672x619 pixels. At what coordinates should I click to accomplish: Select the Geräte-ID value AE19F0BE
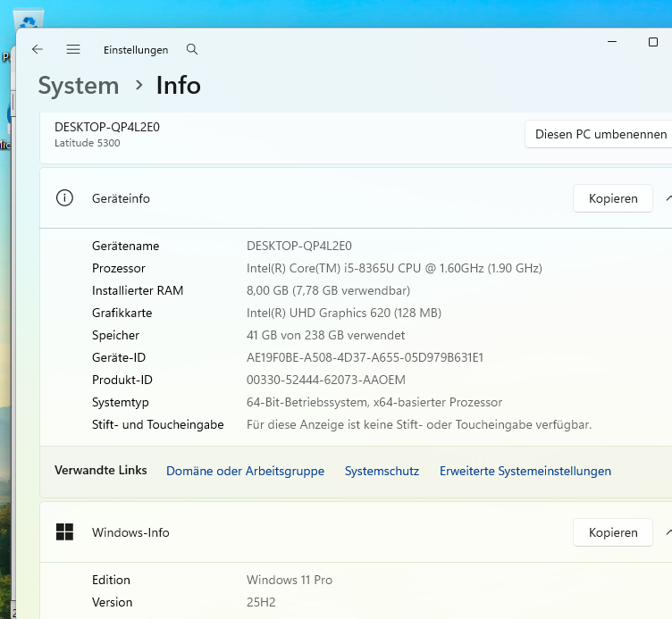click(x=365, y=357)
